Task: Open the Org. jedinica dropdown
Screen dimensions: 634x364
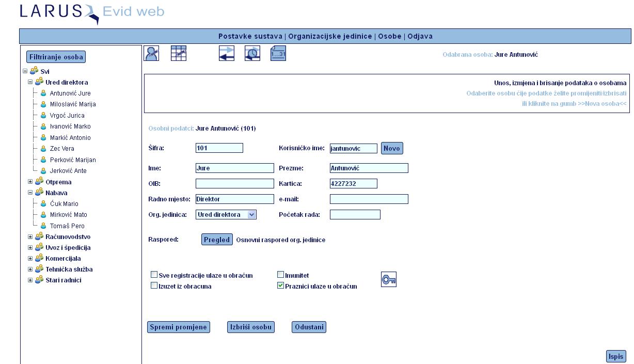Action: coord(251,215)
